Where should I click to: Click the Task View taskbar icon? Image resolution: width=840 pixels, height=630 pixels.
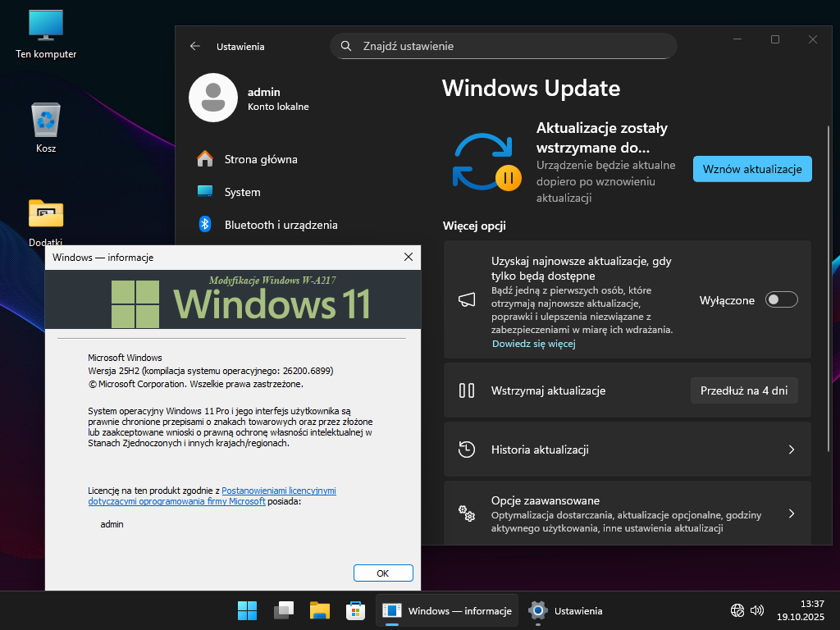(283, 610)
